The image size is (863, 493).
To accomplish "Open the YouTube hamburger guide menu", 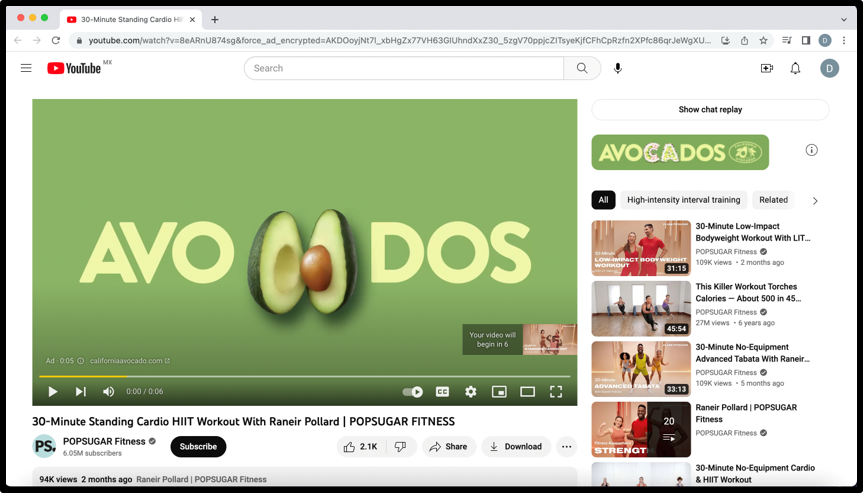I will coord(26,68).
